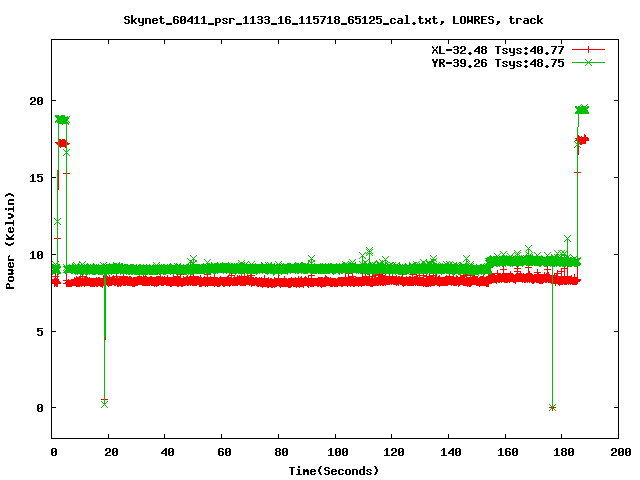
Task: Click the x-axis tick label 200
Action: coord(621,452)
